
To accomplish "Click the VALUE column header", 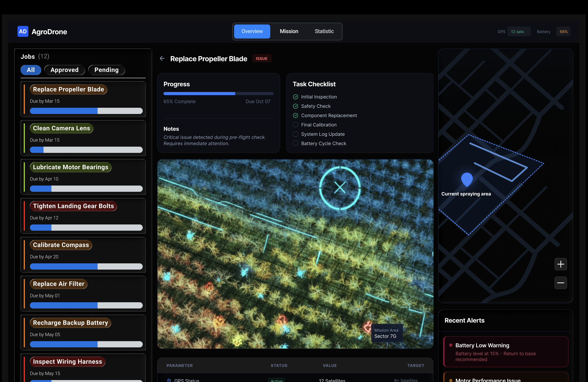I will 330,365.
